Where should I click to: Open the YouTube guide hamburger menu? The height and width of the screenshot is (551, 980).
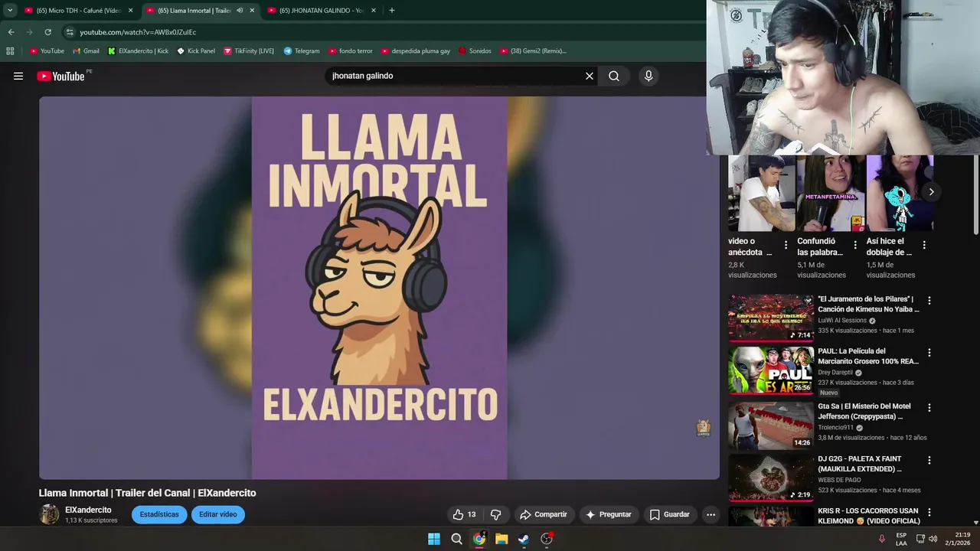(18, 76)
